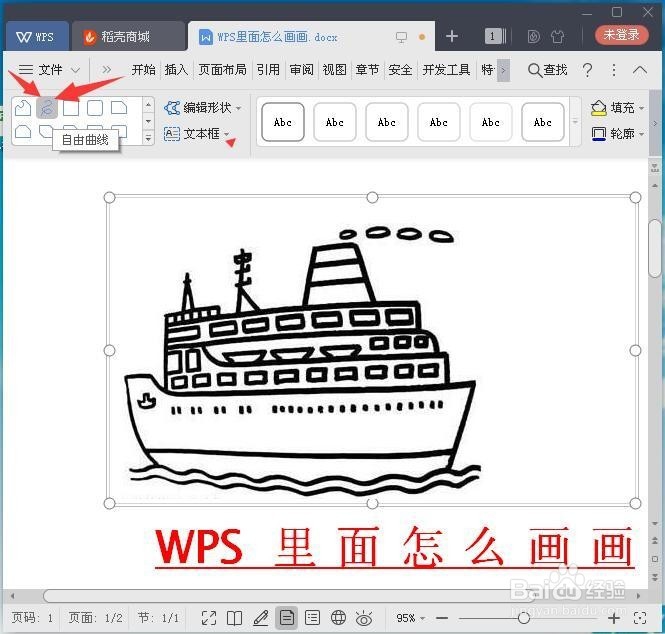This screenshot has height=634, width=665.
Task: Open the help question mark
Action: pos(587,70)
